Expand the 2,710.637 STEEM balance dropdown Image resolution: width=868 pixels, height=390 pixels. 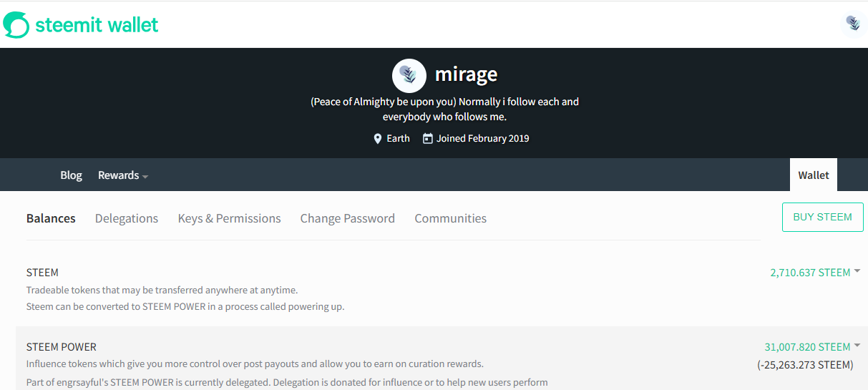[815, 273]
